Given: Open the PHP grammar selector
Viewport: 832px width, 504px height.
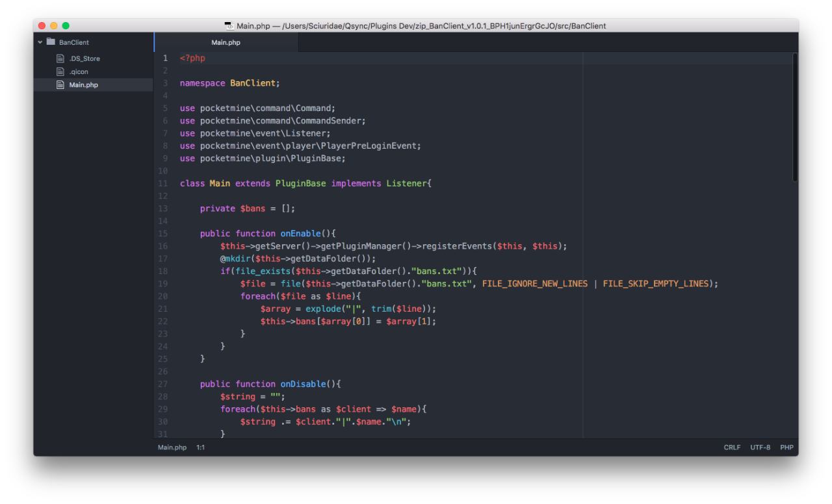Looking at the screenshot, I should [786, 447].
